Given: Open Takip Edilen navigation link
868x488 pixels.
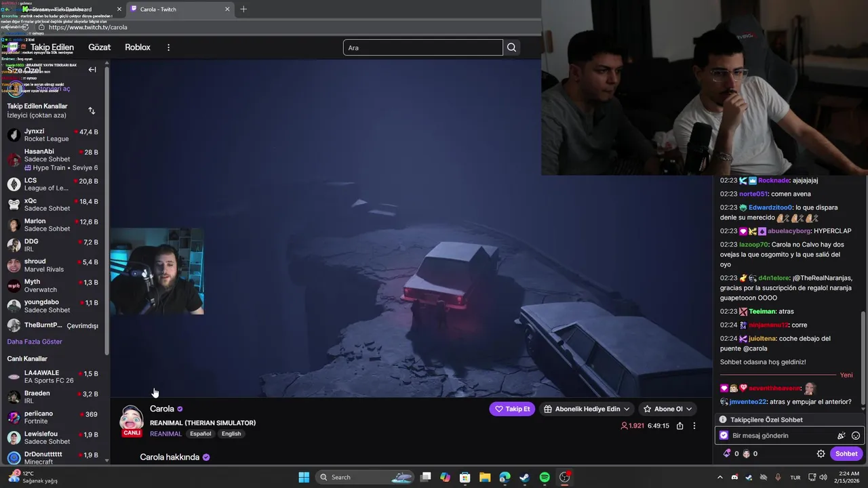Looking at the screenshot, I should 52,47.
